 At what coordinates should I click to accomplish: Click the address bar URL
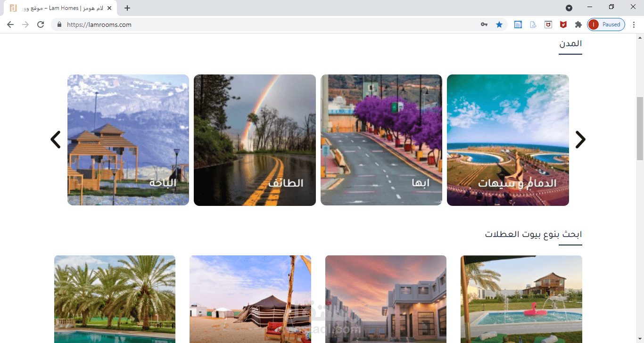pyautogui.click(x=99, y=24)
